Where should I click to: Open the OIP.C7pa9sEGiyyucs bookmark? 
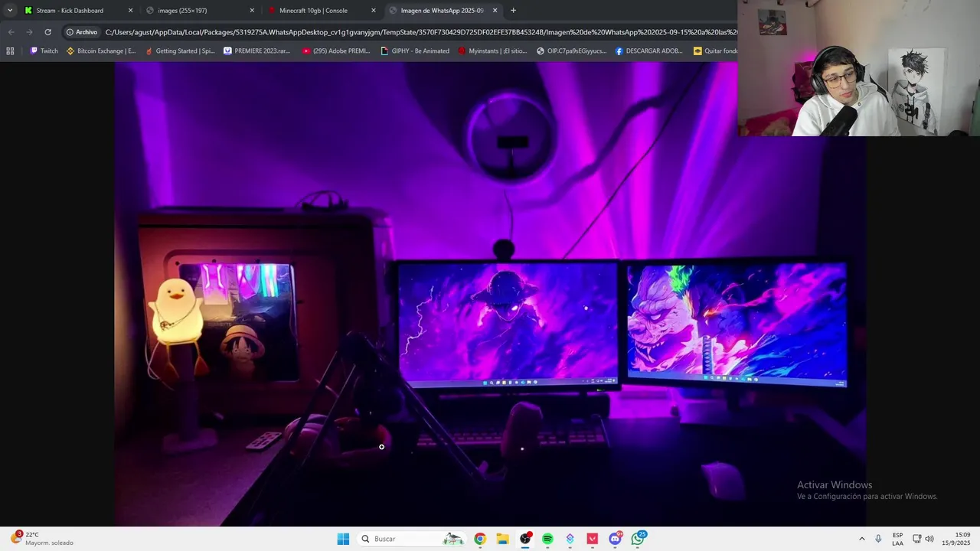click(571, 51)
